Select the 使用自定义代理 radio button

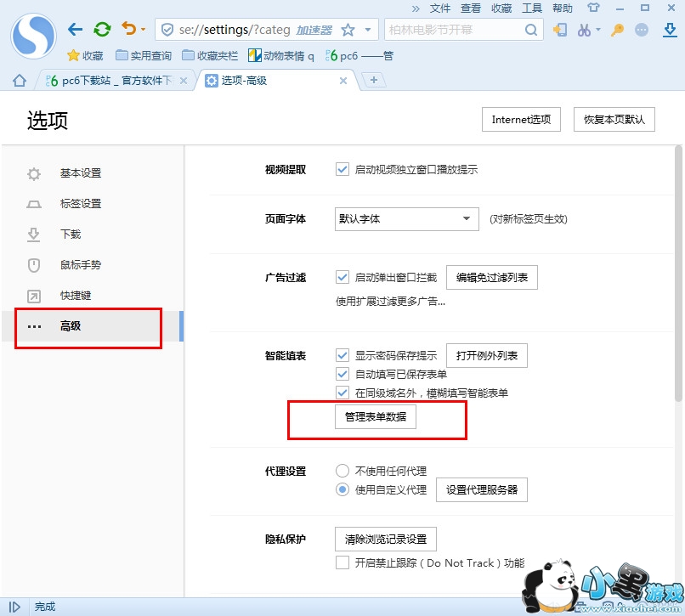pyautogui.click(x=342, y=489)
